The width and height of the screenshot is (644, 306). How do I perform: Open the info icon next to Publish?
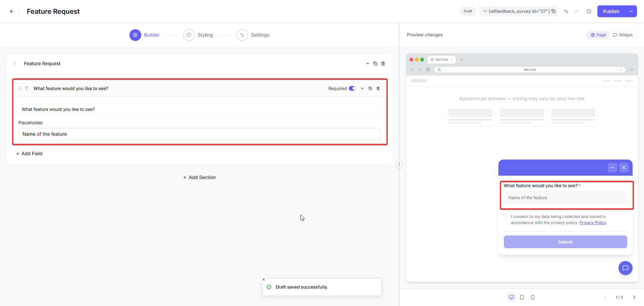click(589, 11)
